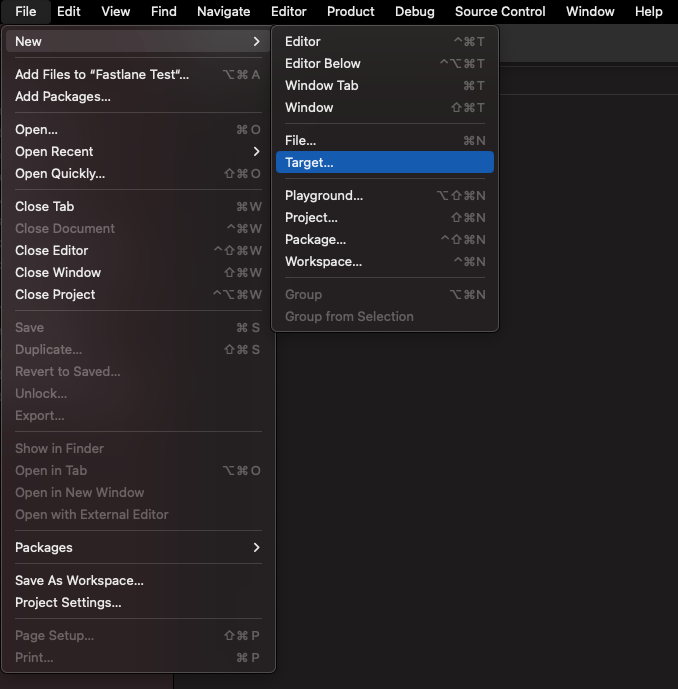The width and height of the screenshot is (678, 689).
Task: Choose Add Files to "Fastlane Test"...
Action: tap(102, 75)
